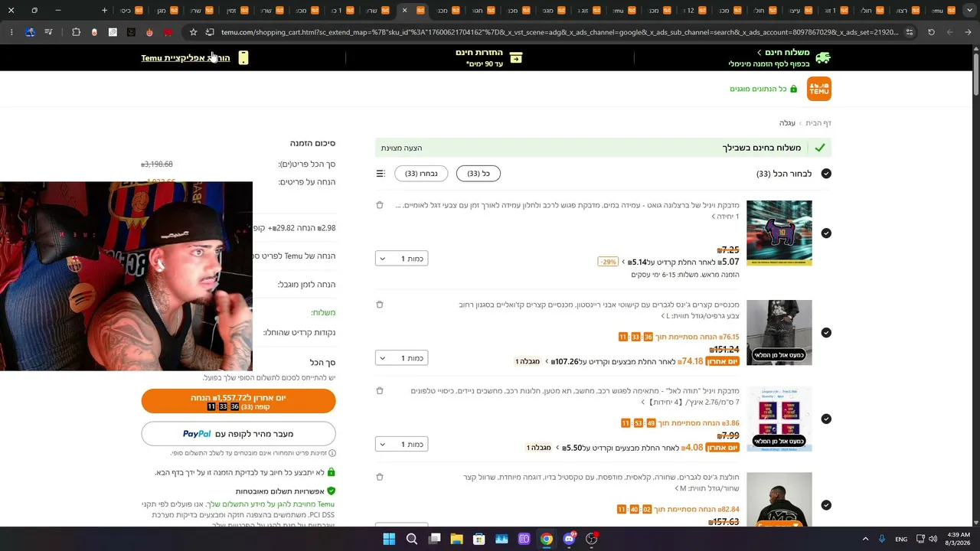The height and width of the screenshot is (551, 980).
Task: Reload the page in Chrome
Action: (931, 32)
